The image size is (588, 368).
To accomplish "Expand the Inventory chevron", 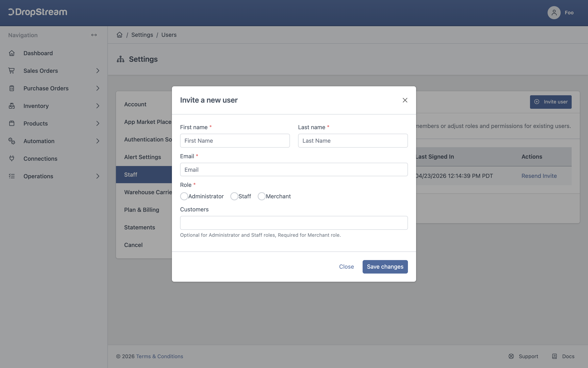I will coord(98,106).
